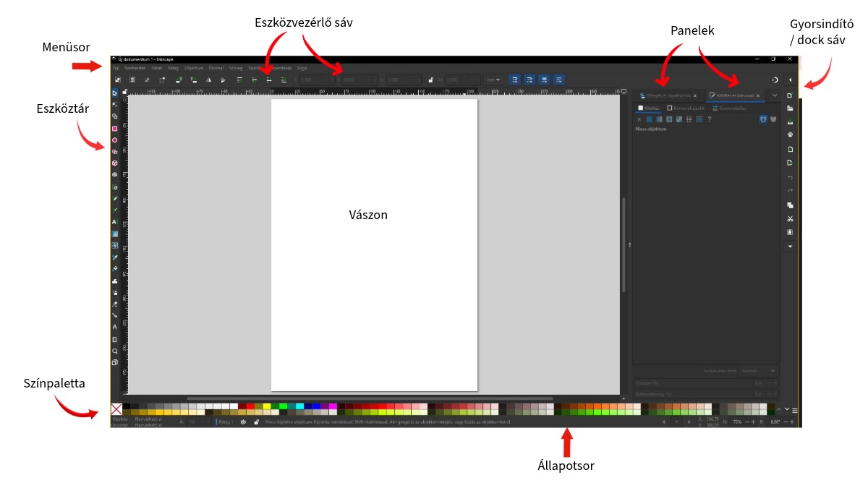This screenshot has height=488, width=868.
Task: Close the Kitöltés és körvonal panel tab
Action: click(757, 95)
